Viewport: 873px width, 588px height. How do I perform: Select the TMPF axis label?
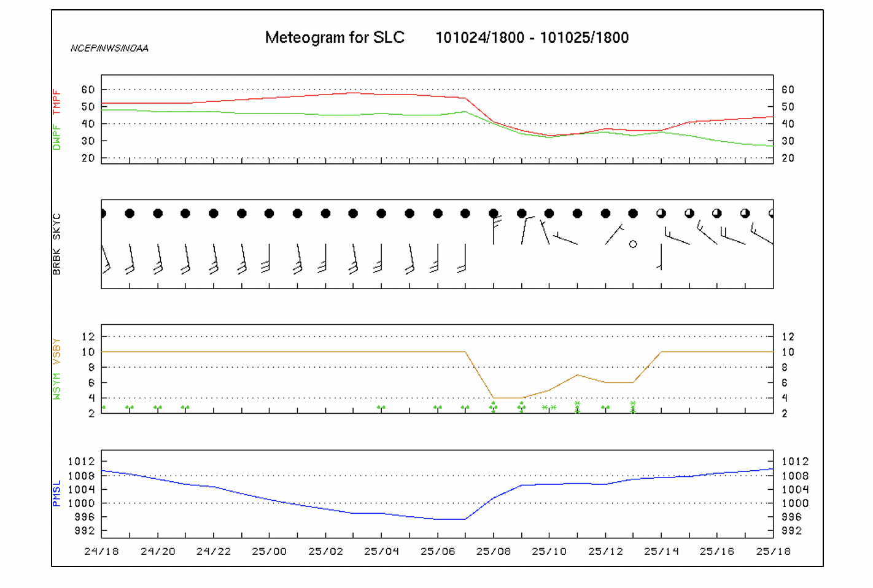(55, 101)
